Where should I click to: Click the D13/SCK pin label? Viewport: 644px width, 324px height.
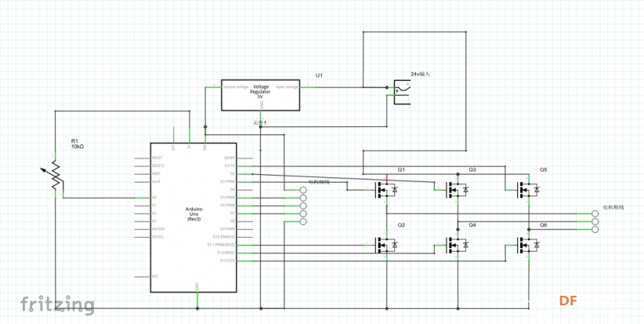(x=227, y=260)
